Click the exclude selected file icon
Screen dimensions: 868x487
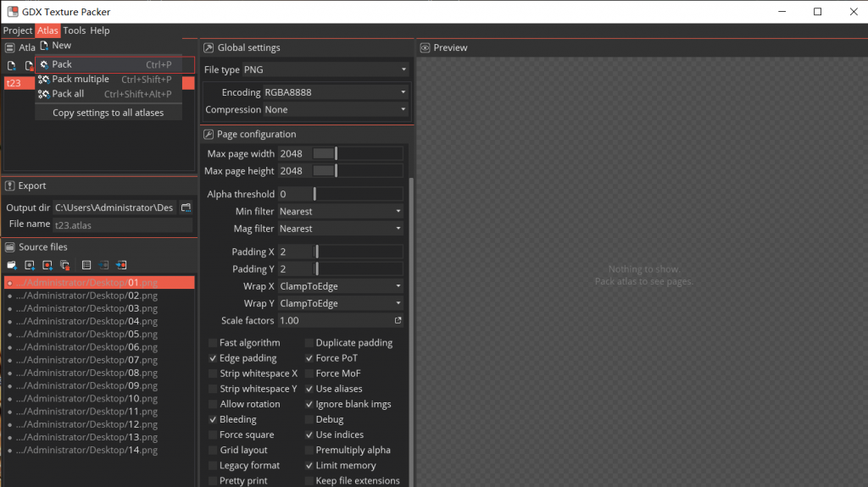point(121,265)
